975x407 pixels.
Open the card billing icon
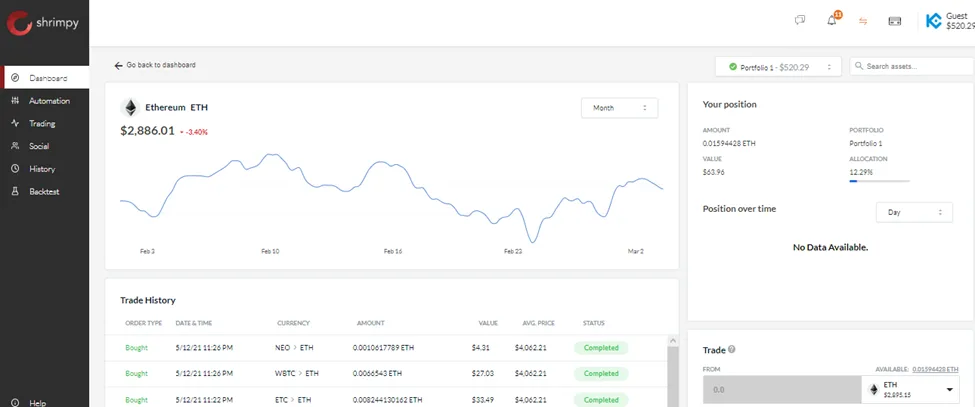pos(895,21)
